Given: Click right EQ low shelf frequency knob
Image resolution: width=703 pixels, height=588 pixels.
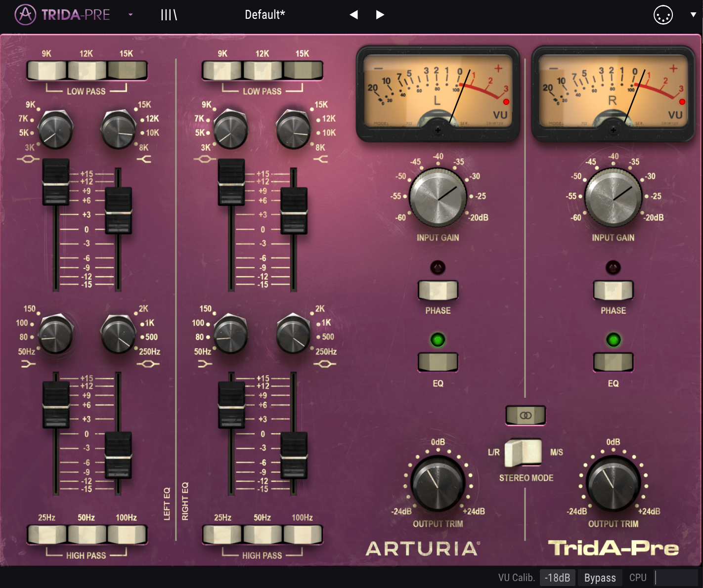Looking at the screenshot, I should [x=231, y=334].
